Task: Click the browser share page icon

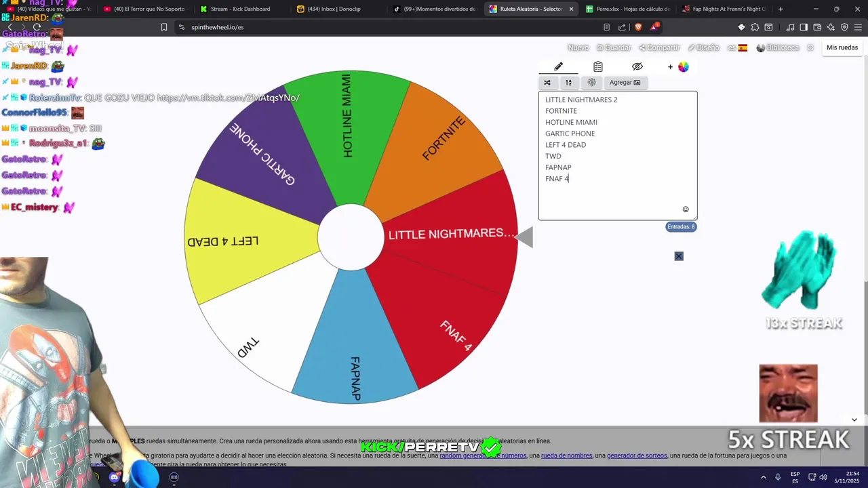Action: click(622, 27)
